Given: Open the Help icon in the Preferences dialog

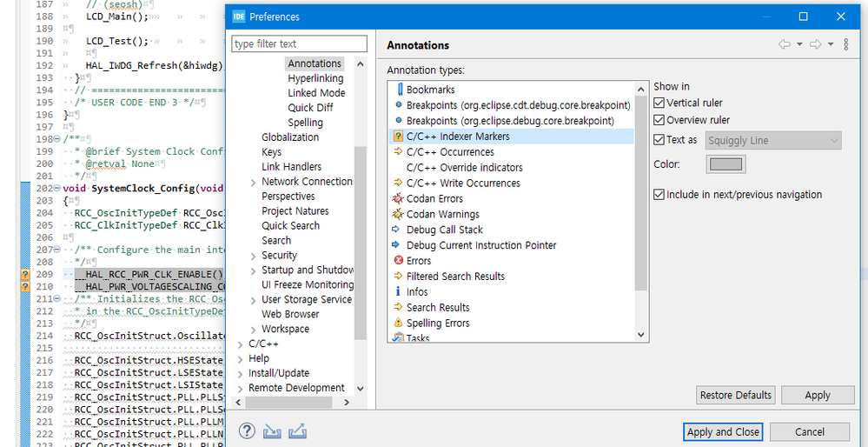Looking at the screenshot, I should tap(247, 431).
